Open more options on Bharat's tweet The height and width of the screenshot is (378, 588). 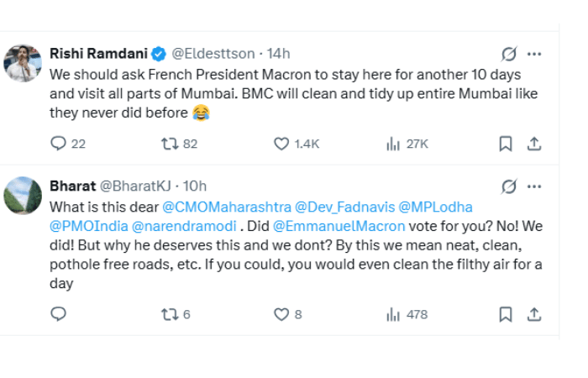534,186
